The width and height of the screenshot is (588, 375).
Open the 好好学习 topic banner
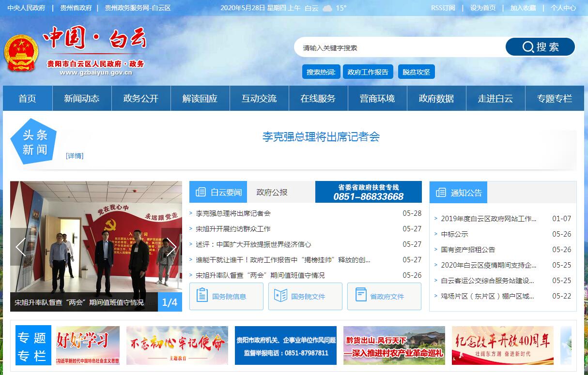coord(88,345)
